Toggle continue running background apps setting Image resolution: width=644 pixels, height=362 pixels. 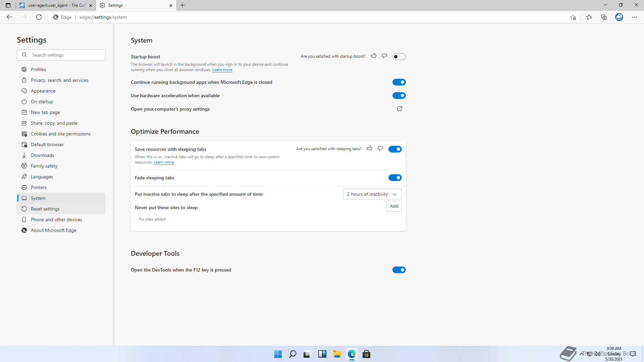(x=399, y=82)
